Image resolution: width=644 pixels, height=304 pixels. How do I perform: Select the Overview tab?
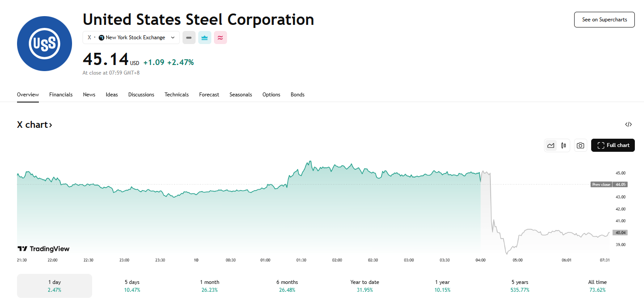(x=28, y=95)
